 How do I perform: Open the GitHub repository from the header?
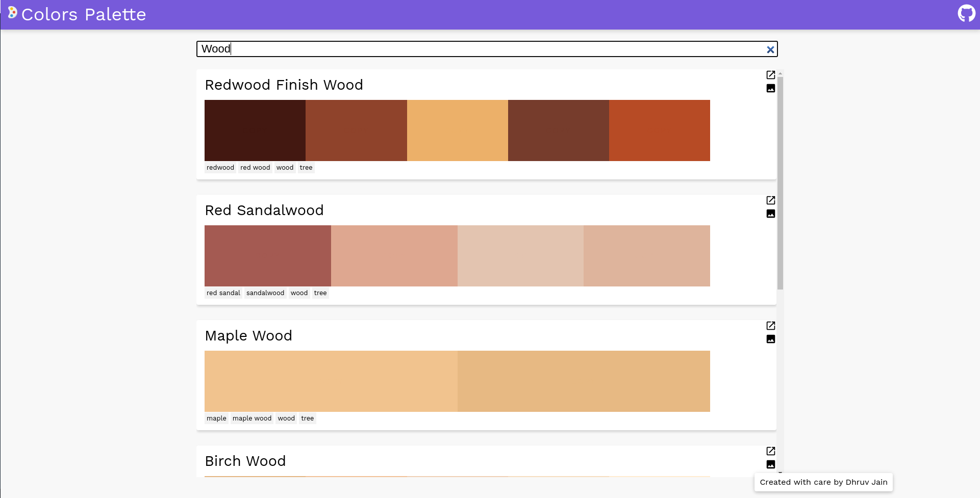[x=967, y=13]
